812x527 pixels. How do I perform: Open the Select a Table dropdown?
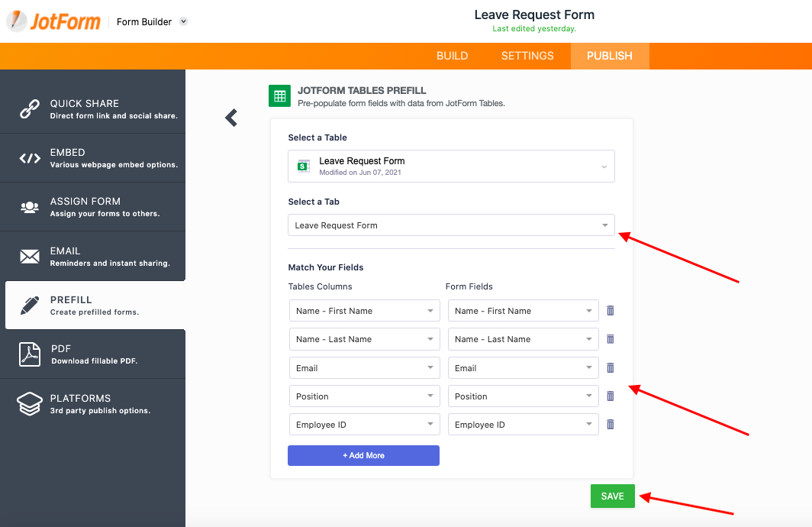pos(451,166)
